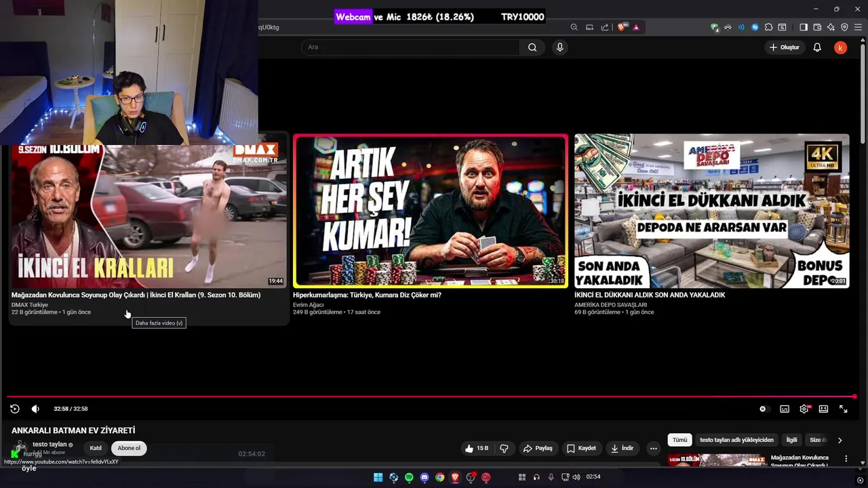Open the player settings gear
Screen dimensions: 868x488
click(804, 409)
